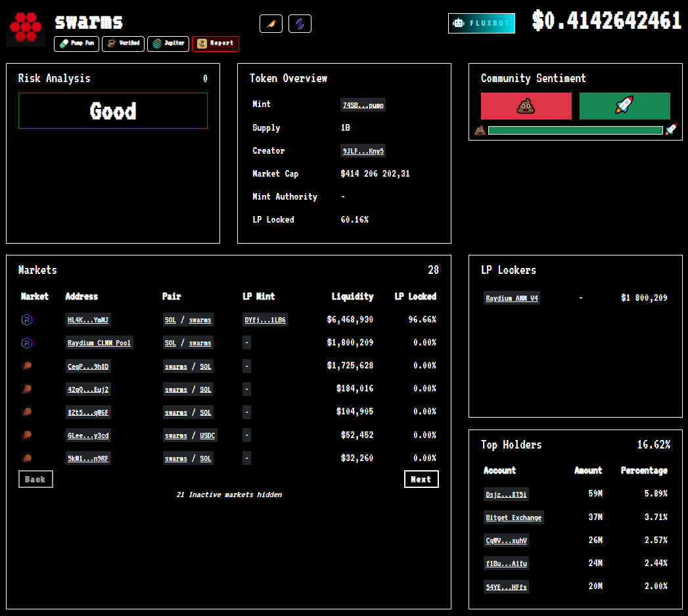The image size is (688, 616).
Task: Click the USDC link in GLee...y3cd row
Action: coord(208,435)
